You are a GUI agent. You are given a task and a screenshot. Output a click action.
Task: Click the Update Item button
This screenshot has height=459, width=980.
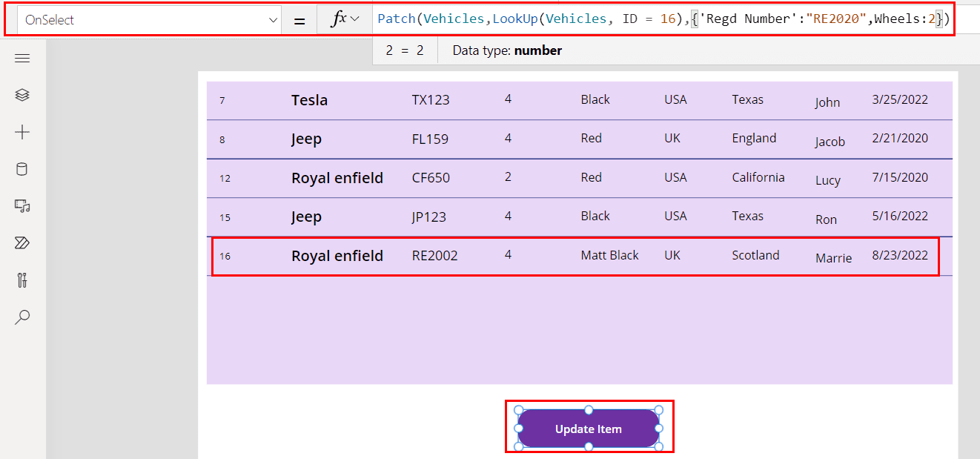pos(589,429)
